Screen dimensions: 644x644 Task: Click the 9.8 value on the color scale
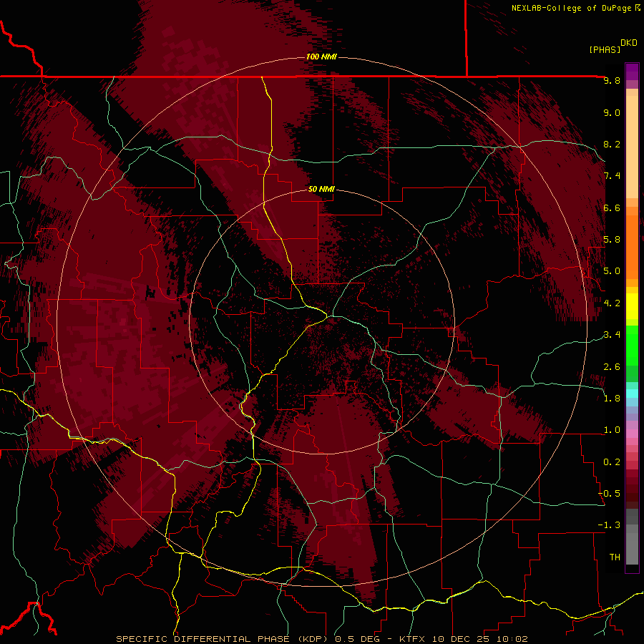coord(612,80)
